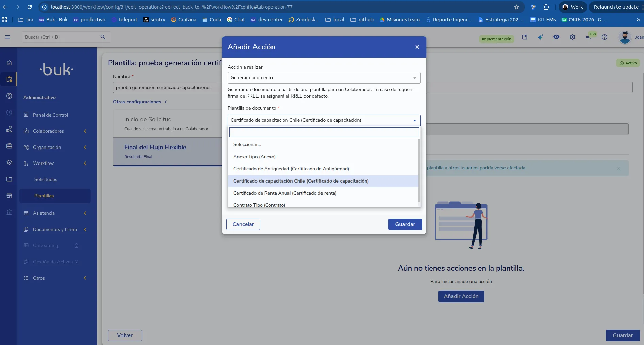Screen dimensions: 644x345
Task: Open the settings gear in the header
Action: pos(572,37)
